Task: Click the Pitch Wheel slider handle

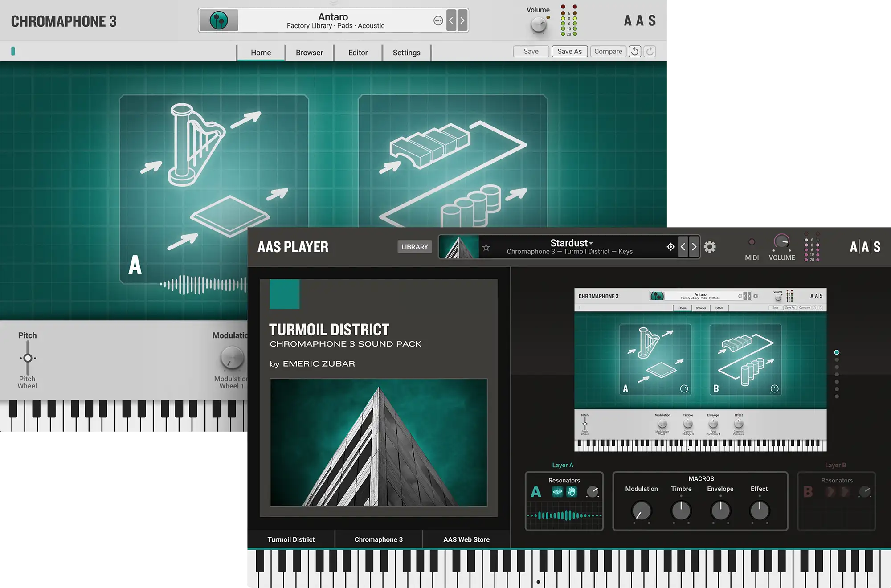Action: (28, 358)
